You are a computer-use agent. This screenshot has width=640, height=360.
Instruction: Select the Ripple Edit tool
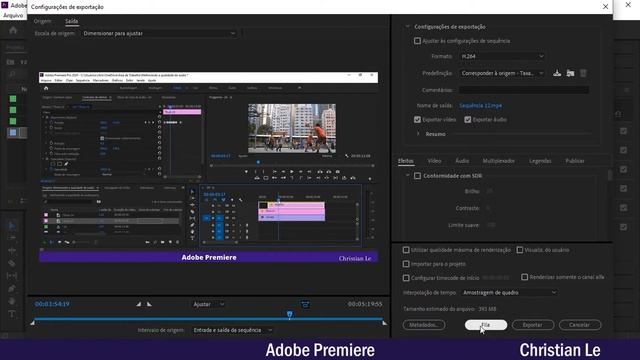pos(12,250)
